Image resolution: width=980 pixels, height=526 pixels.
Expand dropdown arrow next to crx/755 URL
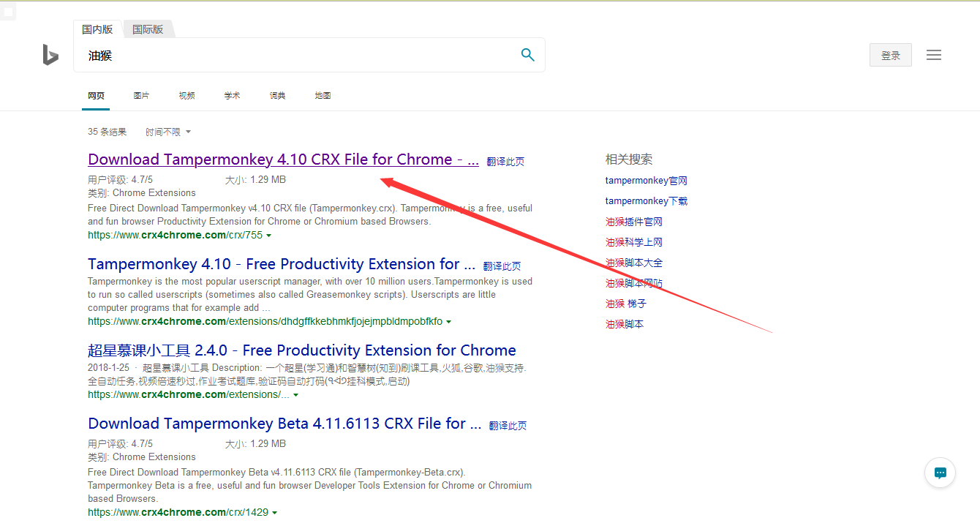point(269,236)
